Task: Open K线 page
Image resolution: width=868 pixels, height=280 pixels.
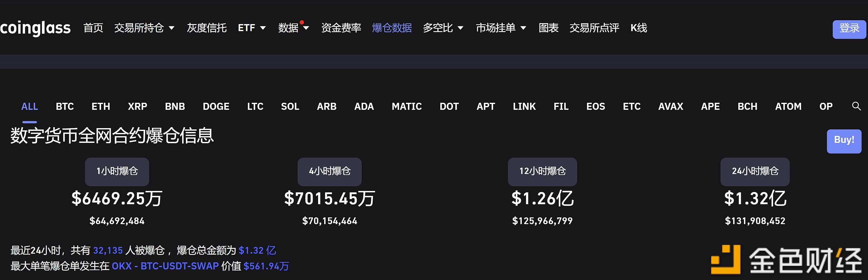Action: (639, 28)
